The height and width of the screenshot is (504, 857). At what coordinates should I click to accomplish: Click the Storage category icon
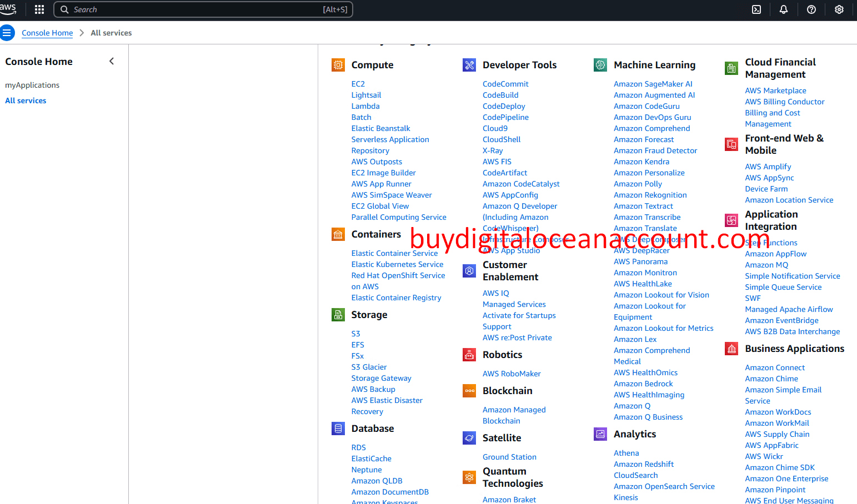click(x=338, y=315)
